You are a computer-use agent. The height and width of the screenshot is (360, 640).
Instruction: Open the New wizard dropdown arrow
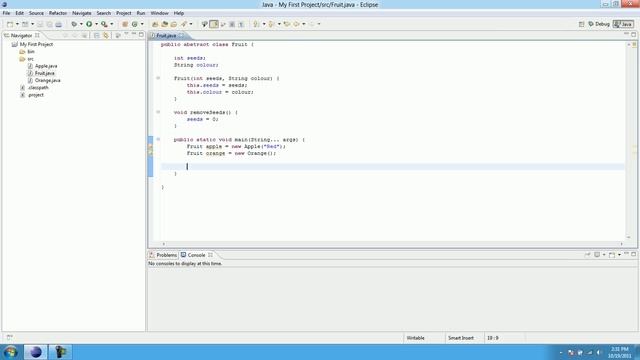tap(17, 24)
